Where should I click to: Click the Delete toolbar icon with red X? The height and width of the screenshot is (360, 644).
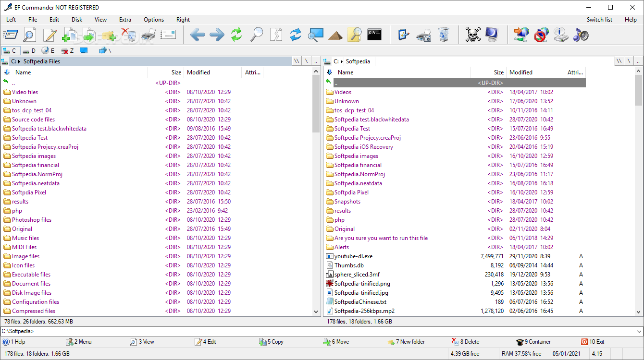click(128, 35)
